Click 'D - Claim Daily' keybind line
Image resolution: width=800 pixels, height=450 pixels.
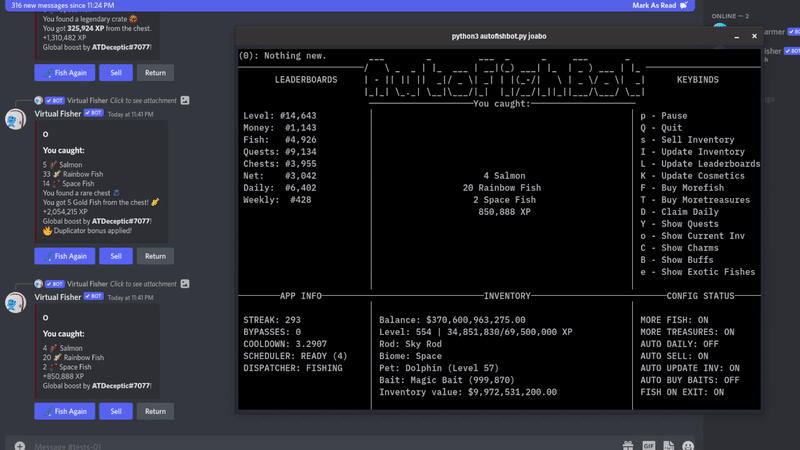point(680,212)
